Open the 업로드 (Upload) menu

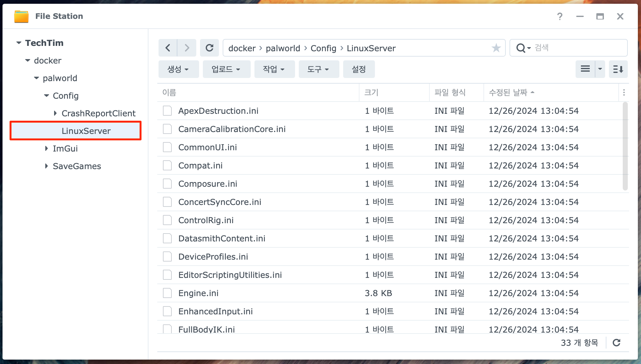pos(226,69)
